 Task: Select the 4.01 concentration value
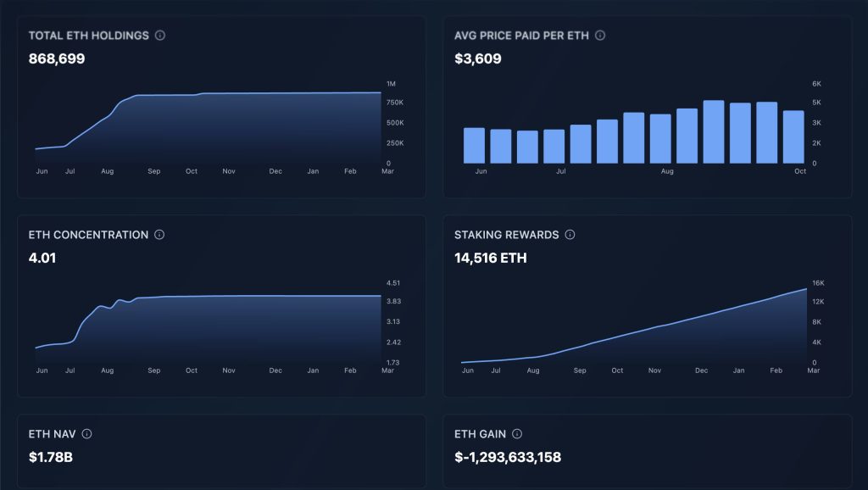coord(43,258)
